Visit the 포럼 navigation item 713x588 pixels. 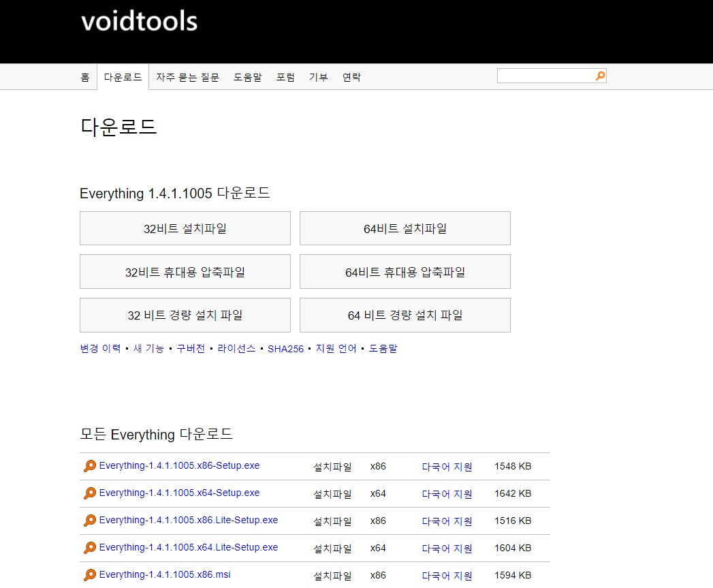(x=285, y=78)
